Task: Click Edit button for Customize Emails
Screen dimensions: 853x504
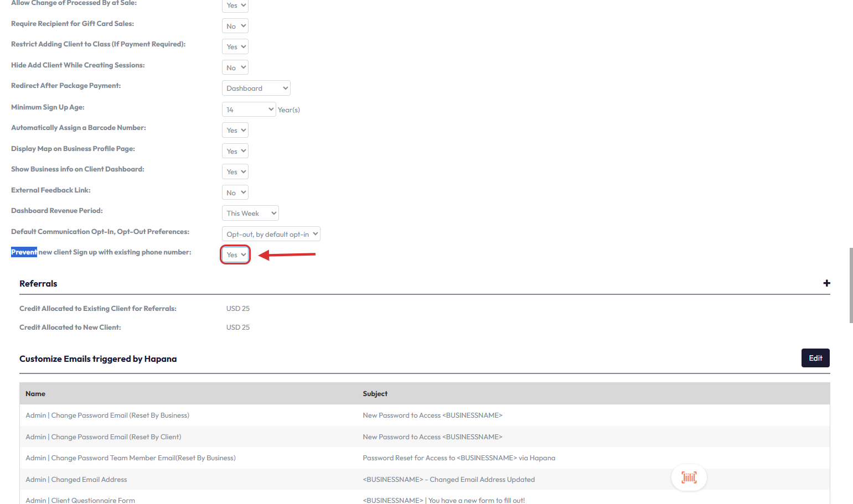Action: [x=815, y=358]
